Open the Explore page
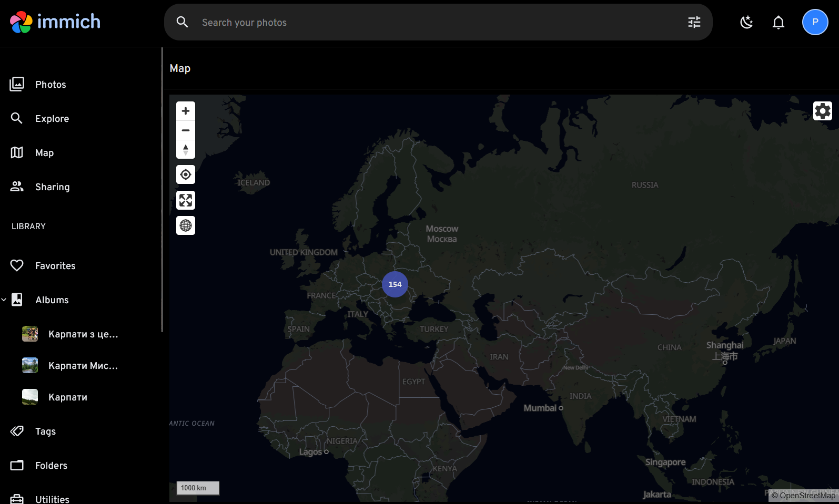 tap(52, 119)
